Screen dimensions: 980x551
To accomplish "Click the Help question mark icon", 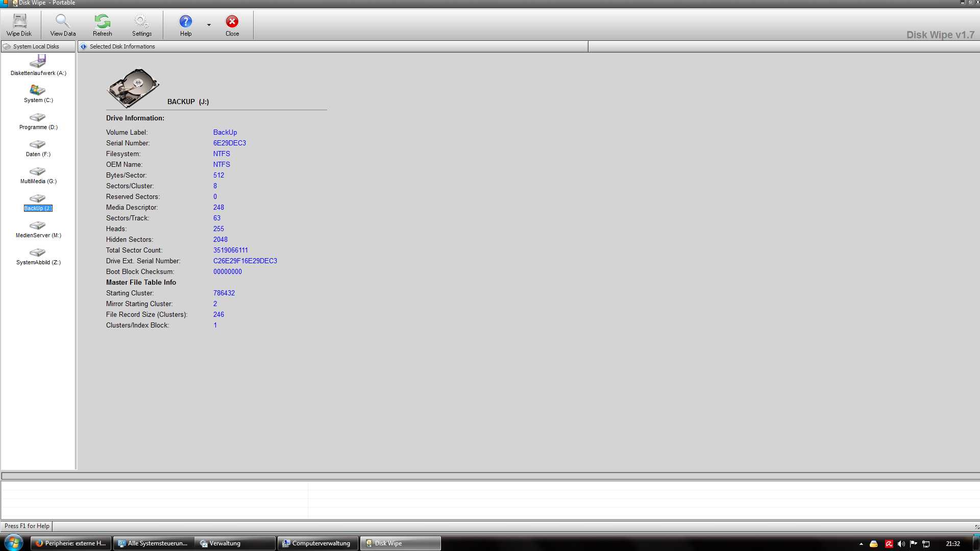I will click(185, 24).
